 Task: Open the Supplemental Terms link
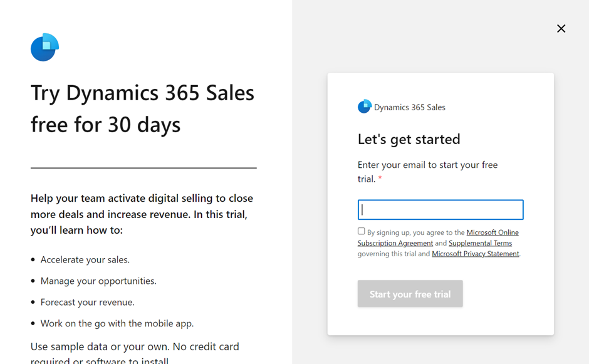(x=480, y=243)
